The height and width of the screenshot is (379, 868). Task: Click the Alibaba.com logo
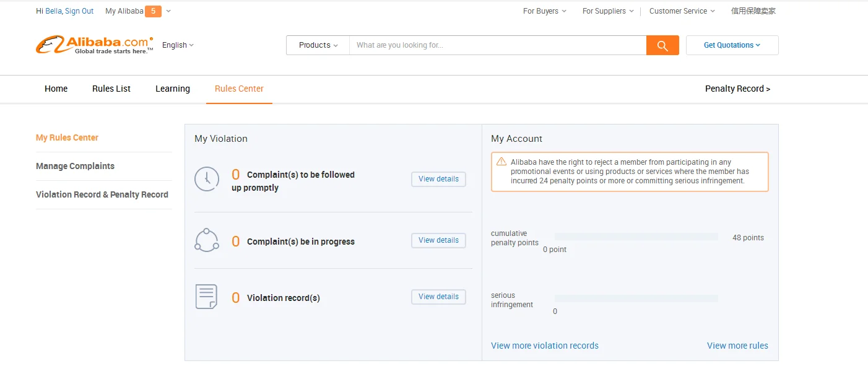(94, 45)
